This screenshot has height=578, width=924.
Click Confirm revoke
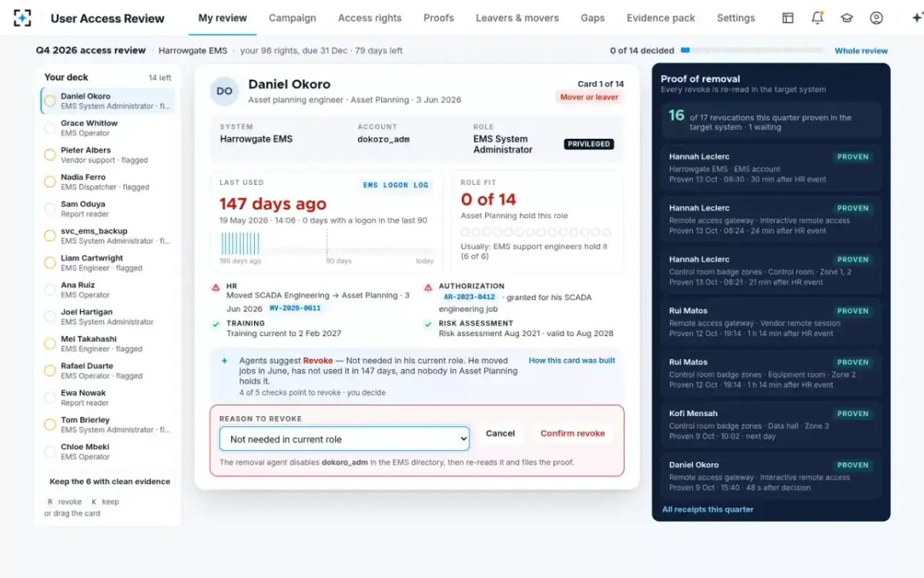click(x=573, y=433)
